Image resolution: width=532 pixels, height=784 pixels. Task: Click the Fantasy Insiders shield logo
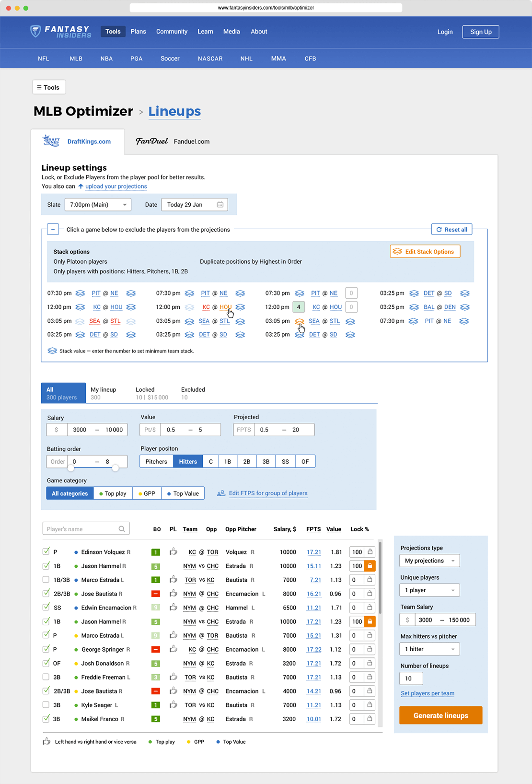35,31
